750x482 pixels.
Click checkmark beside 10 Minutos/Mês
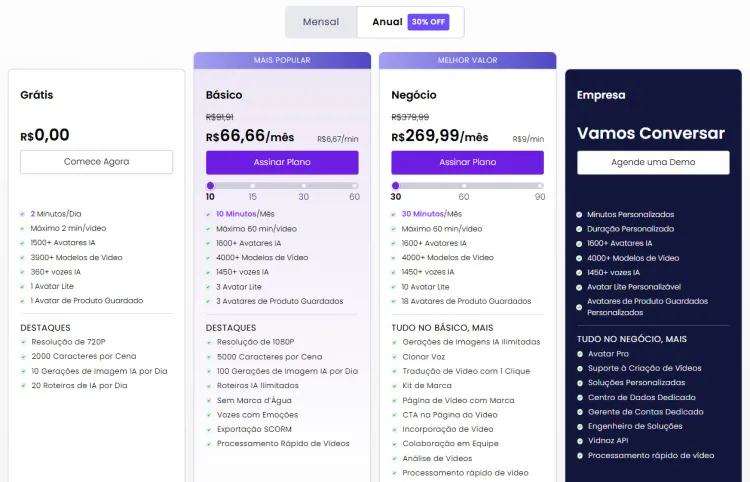[208, 214]
